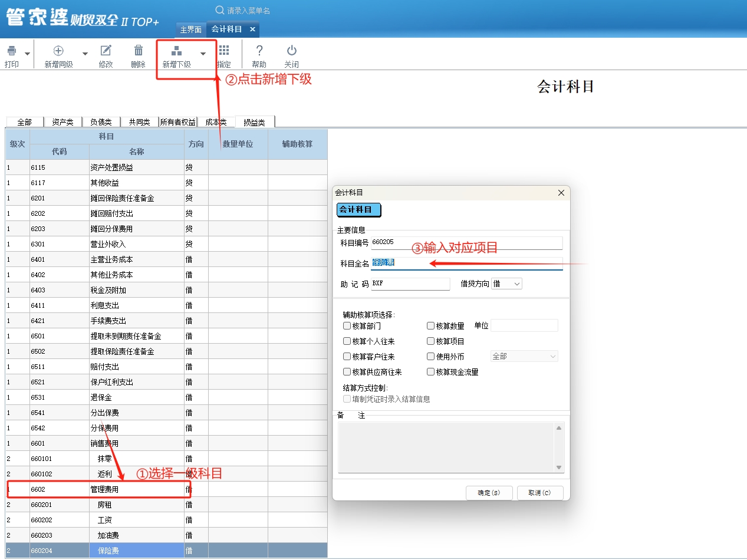
Task: Click the 科目全名 input field
Action: click(467, 263)
